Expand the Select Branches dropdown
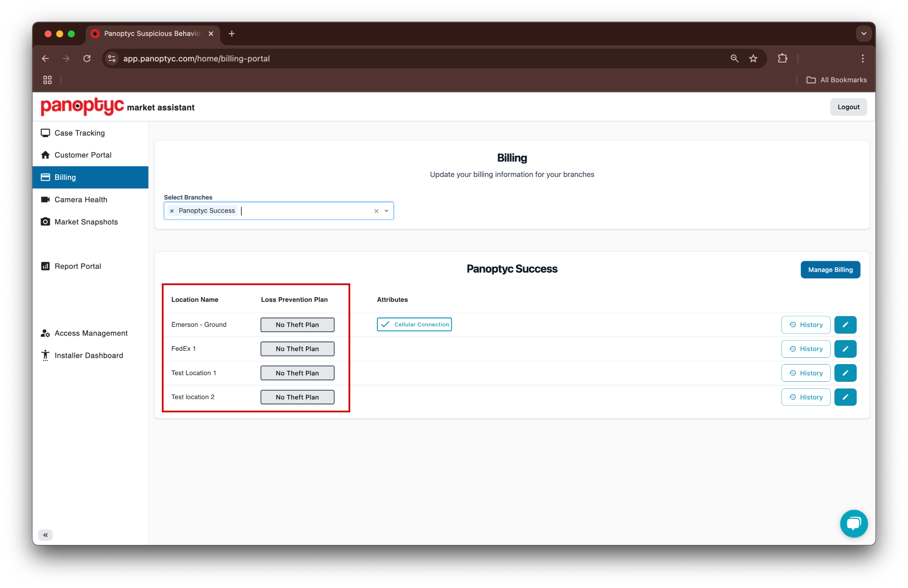The height and width of the screenshot is (588, 908). tap(386, 211)
